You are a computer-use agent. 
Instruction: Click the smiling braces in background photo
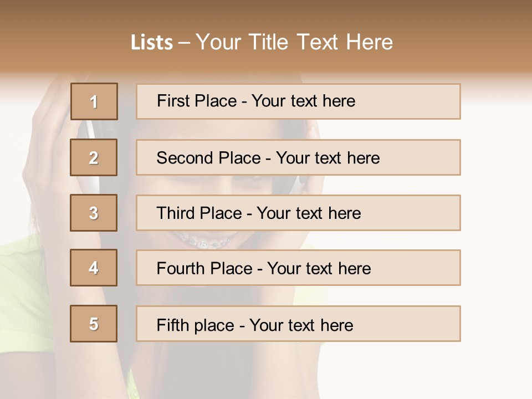[203, 241]
